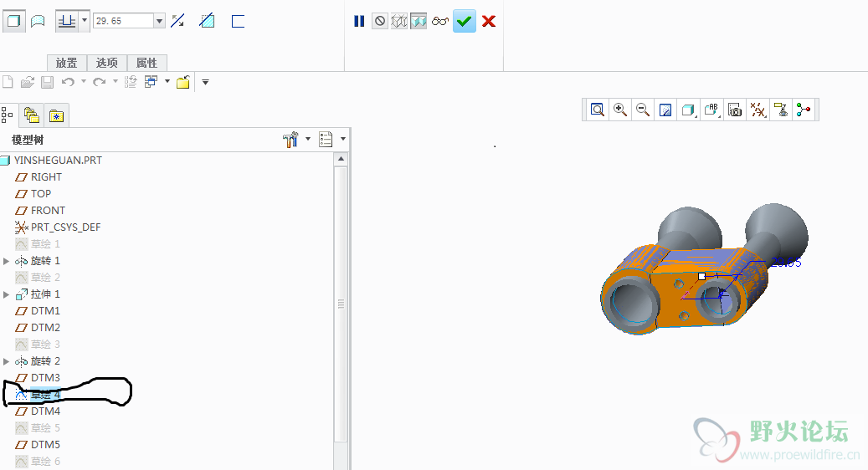Select extrude as solid option
Screen dimensions: 868x470
[x=14, y=22]
